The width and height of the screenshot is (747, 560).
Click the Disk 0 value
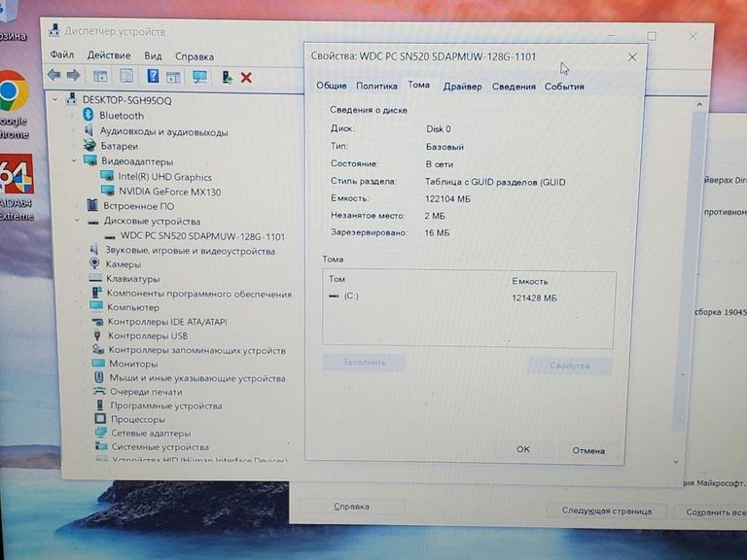pyautogui.click(x=439, y=129)
